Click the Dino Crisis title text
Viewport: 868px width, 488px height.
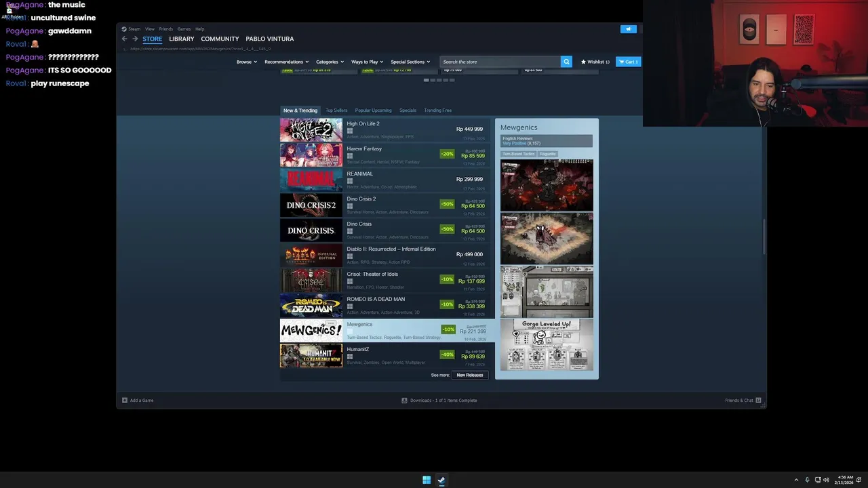point(359,224)
